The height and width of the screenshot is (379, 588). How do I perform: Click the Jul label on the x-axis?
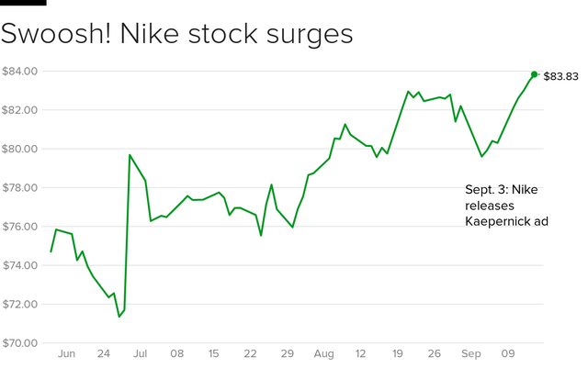[140, 352]
